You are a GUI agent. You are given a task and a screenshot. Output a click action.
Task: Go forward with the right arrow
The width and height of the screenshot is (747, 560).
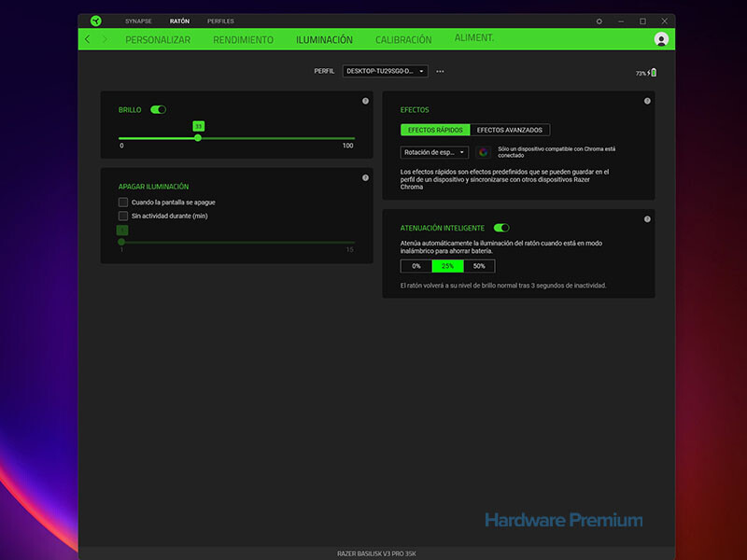point(105,39)
